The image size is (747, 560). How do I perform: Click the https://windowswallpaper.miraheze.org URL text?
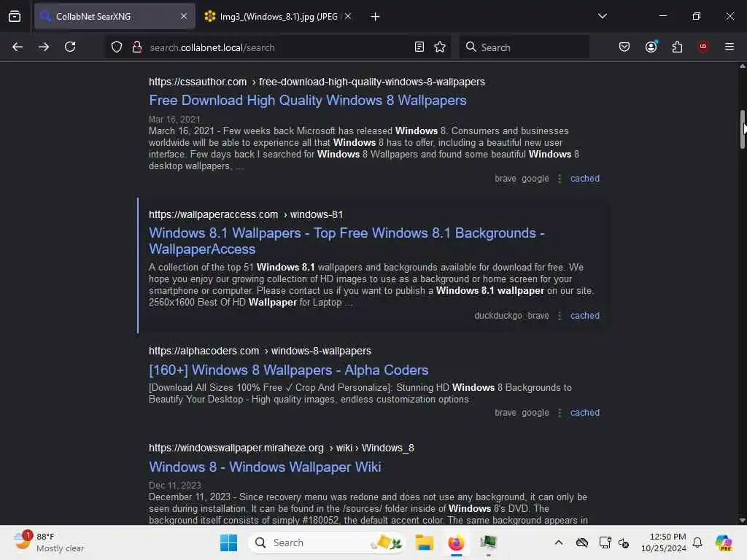[236, 448]
